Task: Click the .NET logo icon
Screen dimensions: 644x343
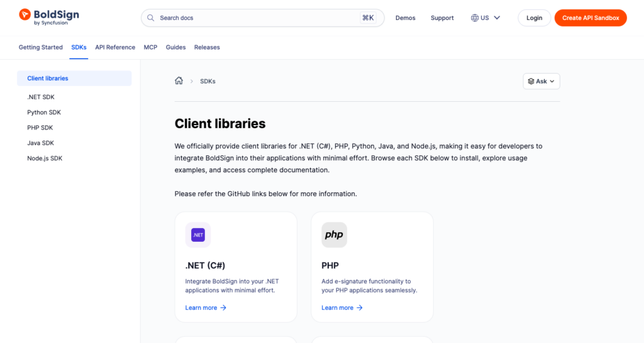Action: click(x=198, y=235)
